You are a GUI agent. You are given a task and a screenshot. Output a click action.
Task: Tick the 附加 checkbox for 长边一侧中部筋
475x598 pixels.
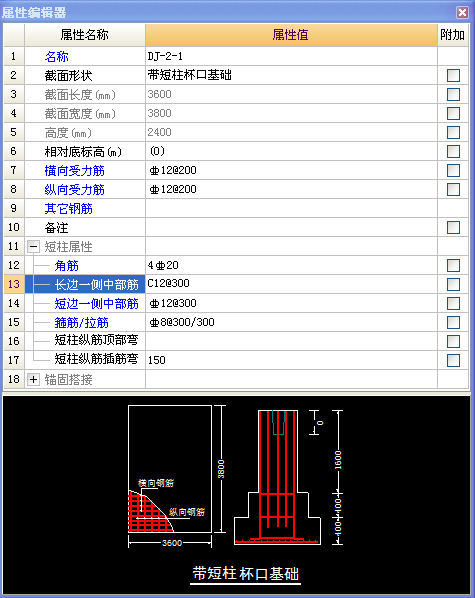tap(453, 284)
